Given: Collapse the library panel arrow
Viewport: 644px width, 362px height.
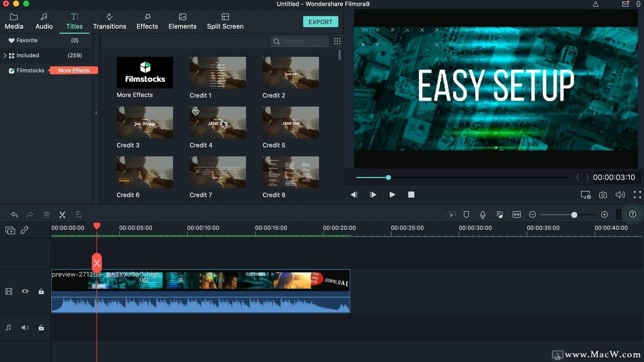Looking at the screenshot, I should [96, 113].
